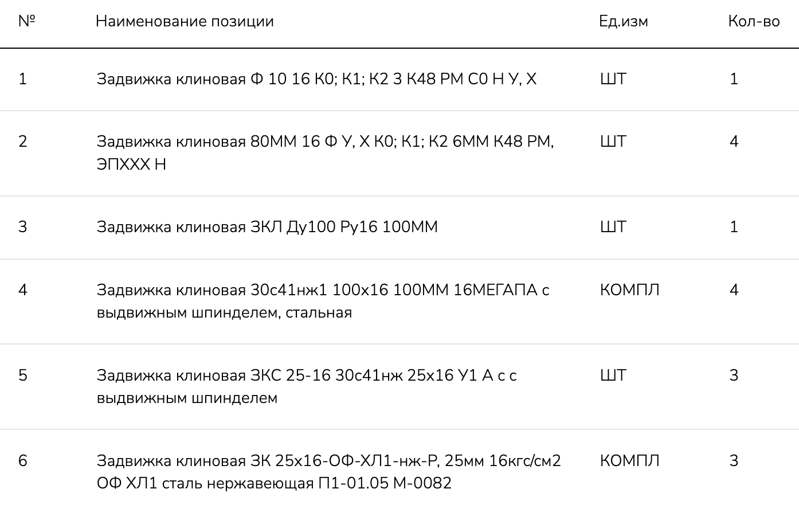Click the Ед.изм column header
This screenshot has width=799, height=532.
[x=623, y=21]
